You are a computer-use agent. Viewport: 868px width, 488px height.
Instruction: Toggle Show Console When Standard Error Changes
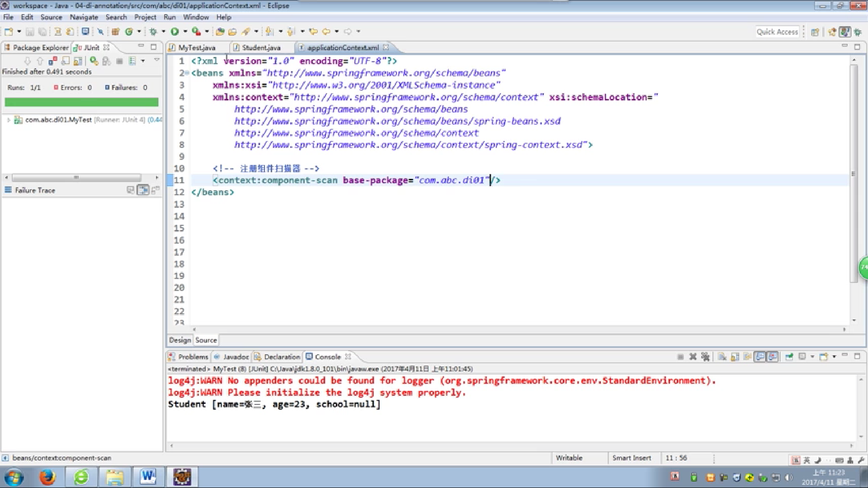click(773, 357)
